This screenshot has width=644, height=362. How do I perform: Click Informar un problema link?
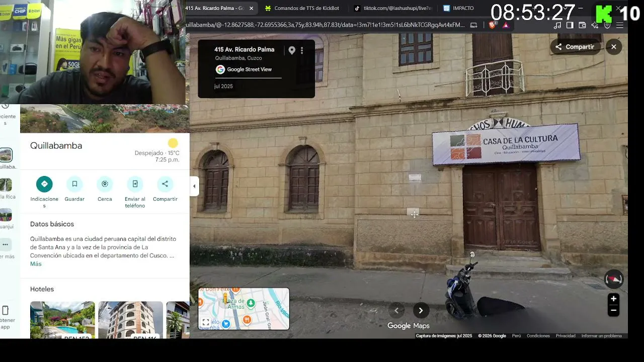[x=602, y=336]
